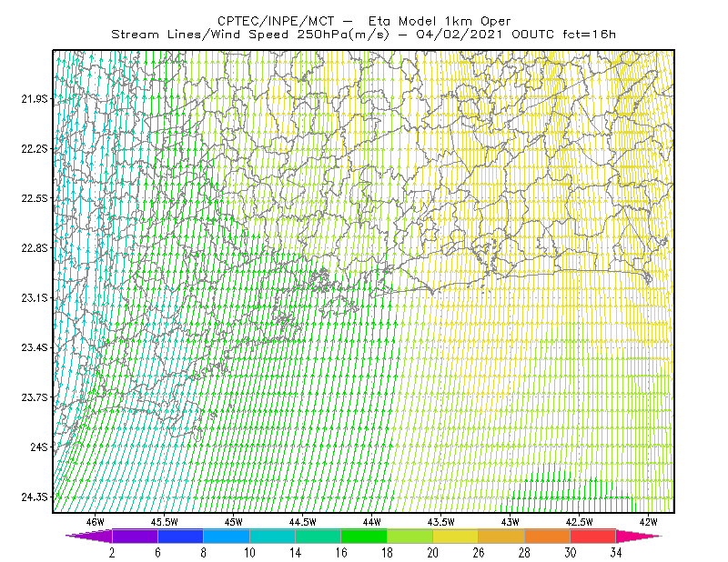
Task: Click the colorbar value label 34
Action: [616, 553]
